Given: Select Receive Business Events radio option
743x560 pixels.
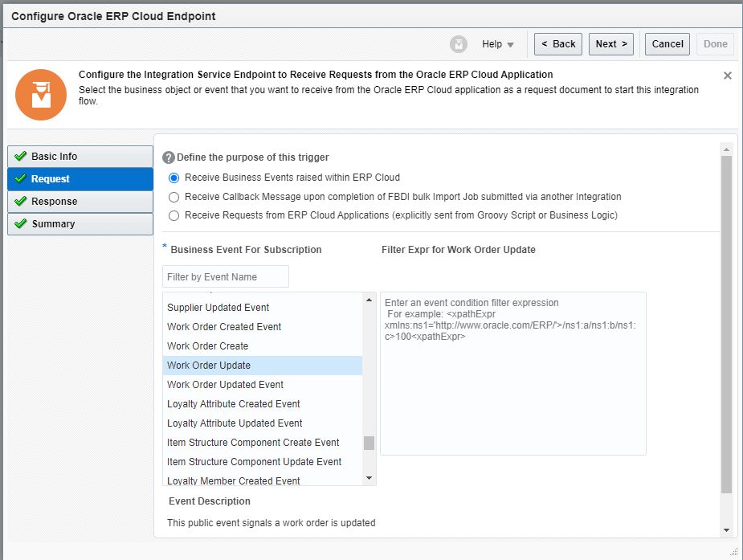Looking at the screenshot, I should click(x=174, y=178).
